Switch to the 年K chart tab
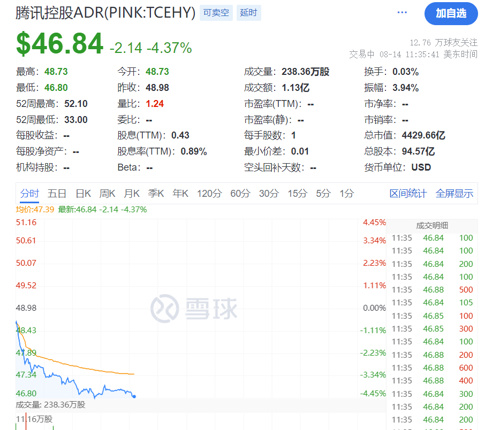 [x=180, y=193]
